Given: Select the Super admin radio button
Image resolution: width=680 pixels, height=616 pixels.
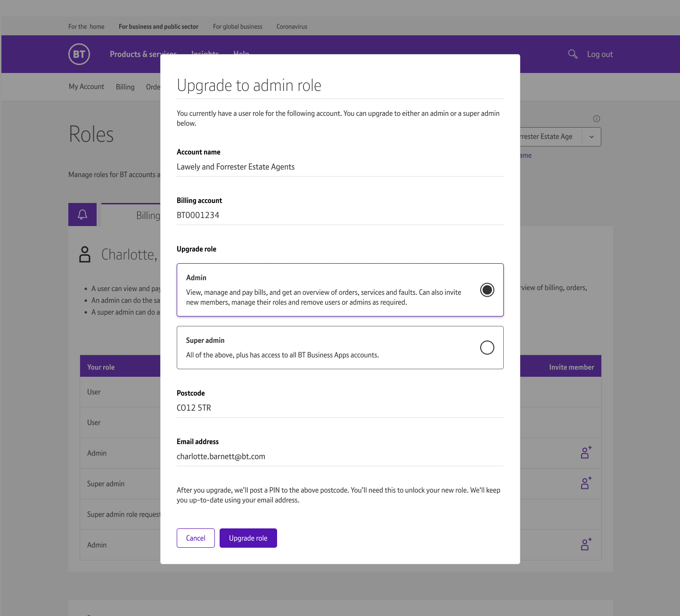Looking at the screenshot, I should 487,348.
